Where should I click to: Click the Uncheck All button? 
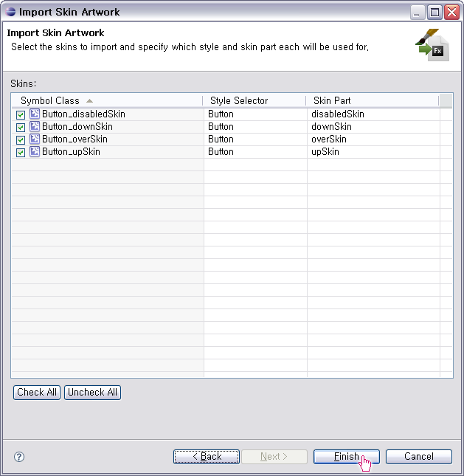[x=92, y=393]
